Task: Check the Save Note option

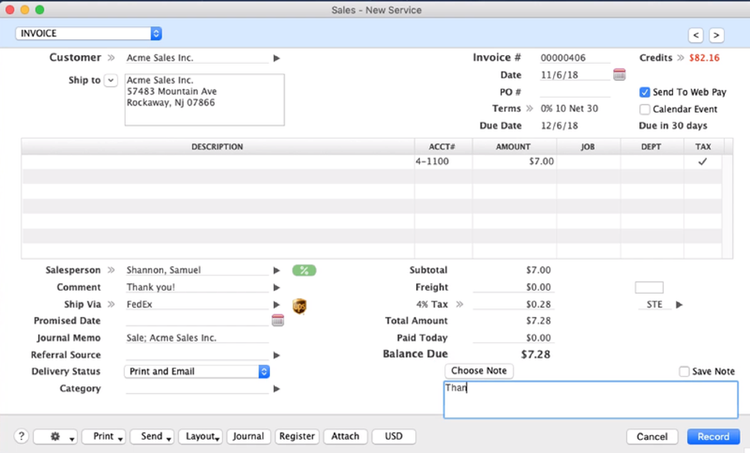Action: point(684,371)
